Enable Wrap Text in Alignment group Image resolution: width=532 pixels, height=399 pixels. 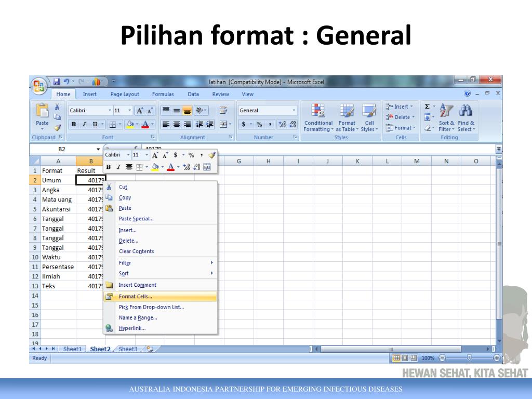(223, 110)
